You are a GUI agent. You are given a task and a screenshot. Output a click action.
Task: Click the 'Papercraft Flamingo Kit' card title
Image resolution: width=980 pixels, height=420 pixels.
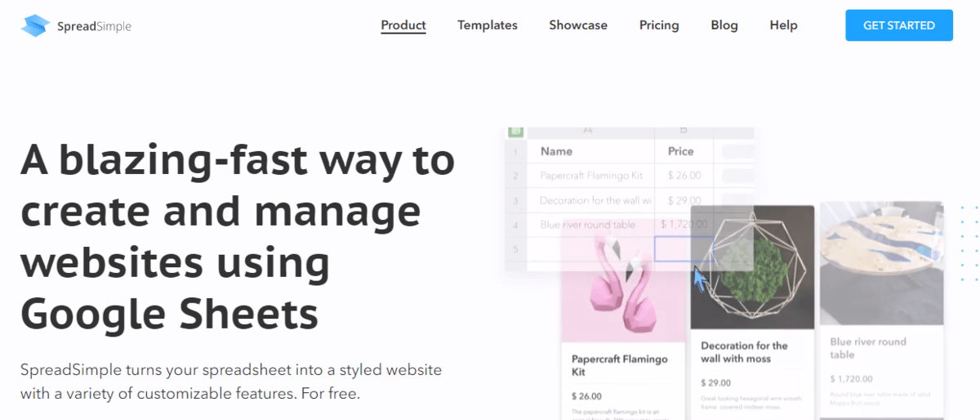tap(620, 365)
